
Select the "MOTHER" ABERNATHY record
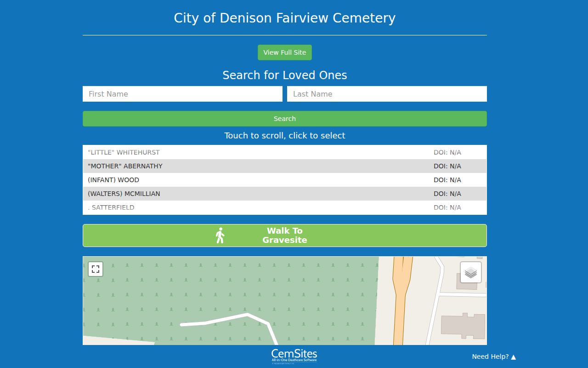coord(285,166)
